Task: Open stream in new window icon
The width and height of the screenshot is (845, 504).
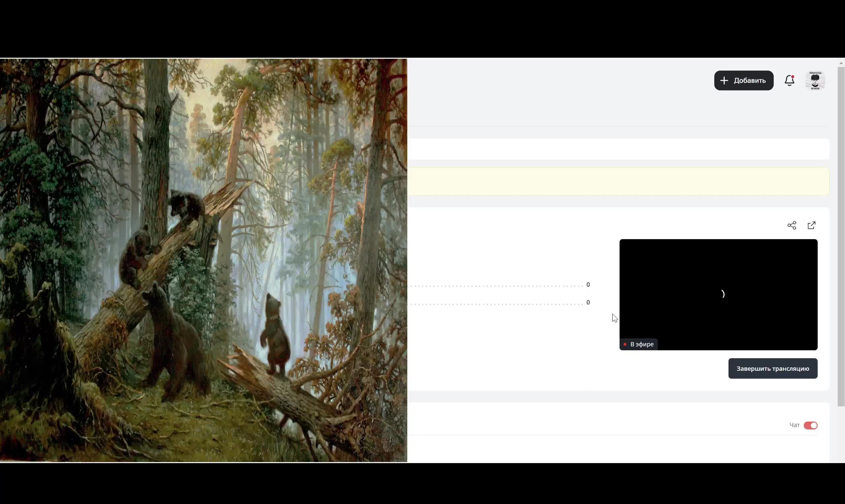Action: (811, 226)
